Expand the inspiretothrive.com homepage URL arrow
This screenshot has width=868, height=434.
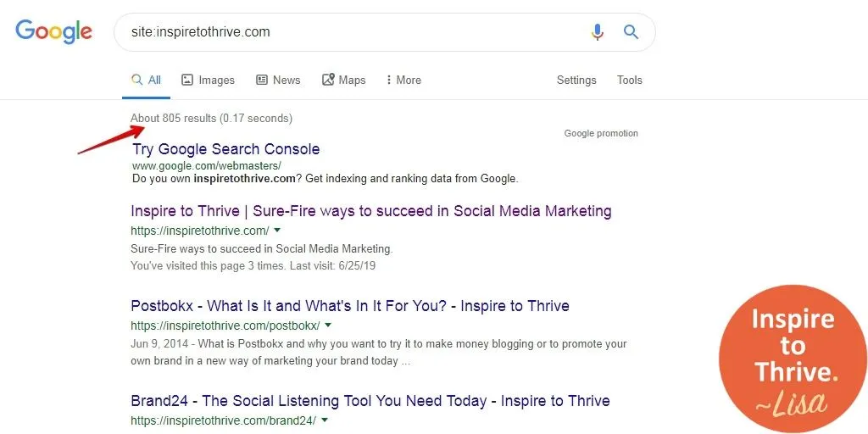(277, 230)
